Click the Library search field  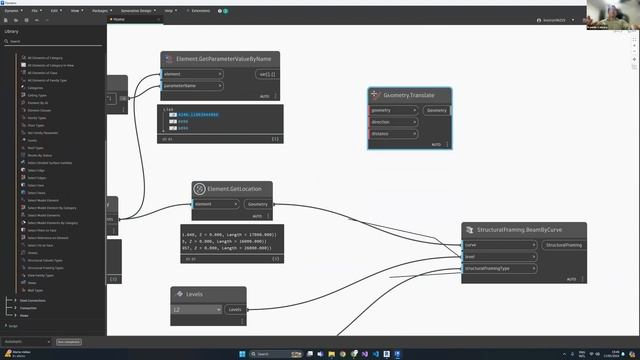[53, 41]
